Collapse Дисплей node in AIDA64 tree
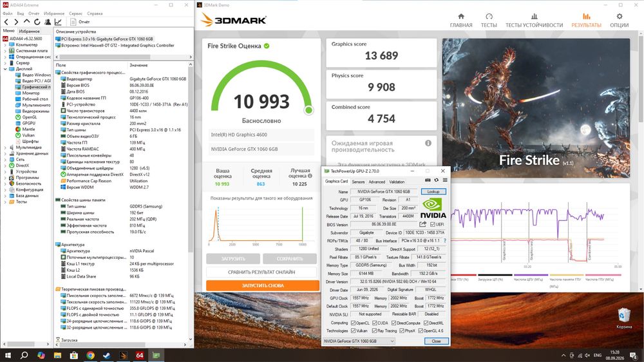Image resolution: width=644 pixels, height=362 pixels. 5,69
